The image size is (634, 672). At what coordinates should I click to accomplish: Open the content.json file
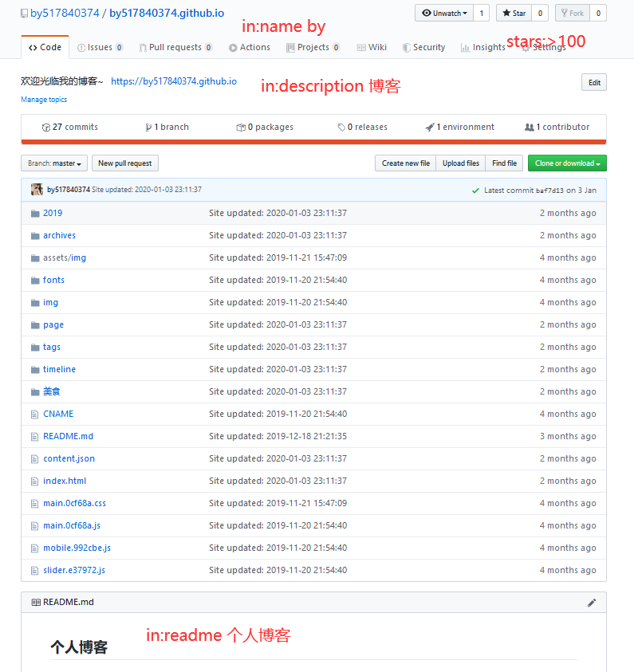pos(69,458)
